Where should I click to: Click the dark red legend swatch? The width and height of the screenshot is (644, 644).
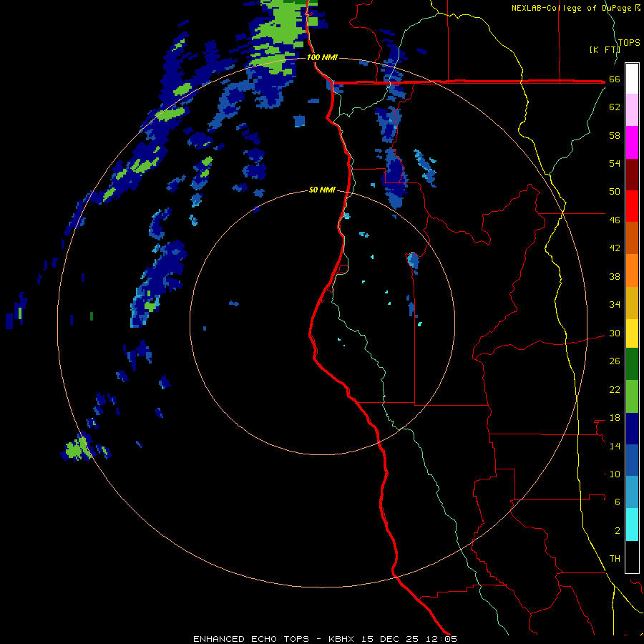coord(632,175)
